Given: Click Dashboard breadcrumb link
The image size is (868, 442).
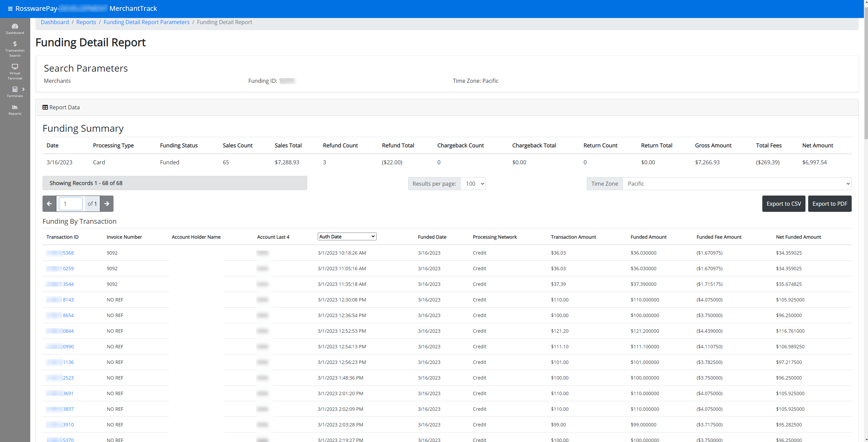Looking at the screenshot, I should pos(55,22).
